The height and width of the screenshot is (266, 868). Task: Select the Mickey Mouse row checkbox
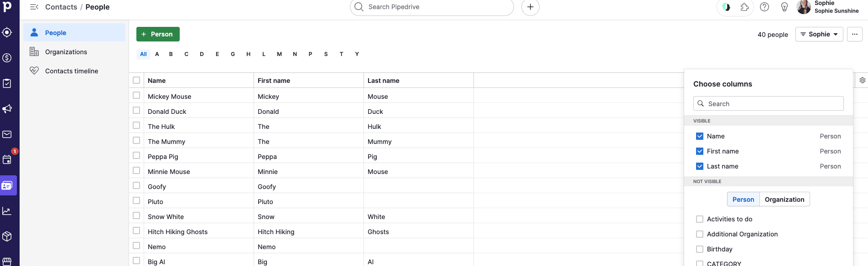[x=136, y=96]
